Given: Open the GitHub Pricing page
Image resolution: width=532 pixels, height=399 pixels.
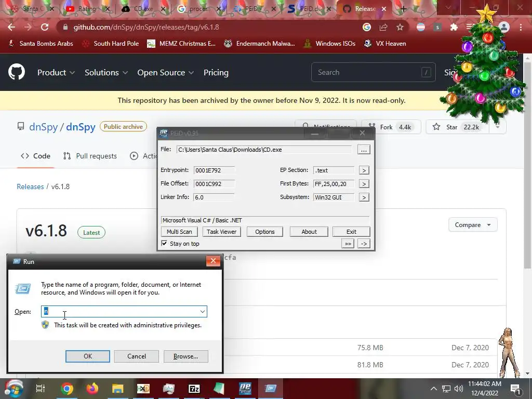Looking at the screenshot, I should [216, 73].
